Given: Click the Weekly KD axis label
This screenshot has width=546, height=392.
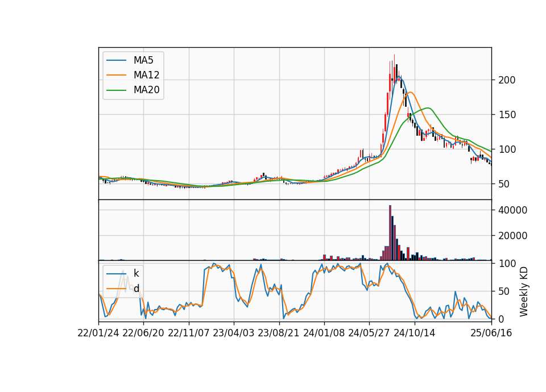Looking at the screenshot, I should tap(524, 291).
